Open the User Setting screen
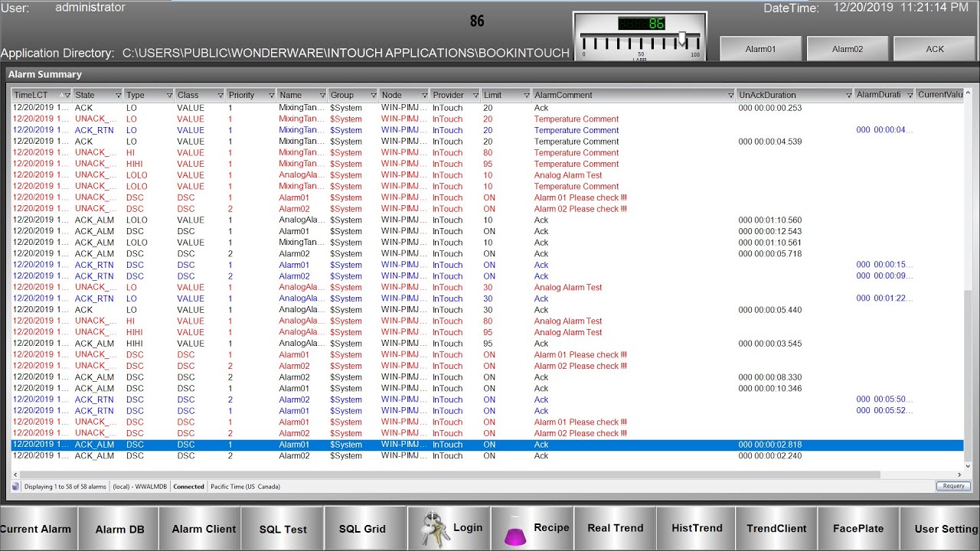Screen dimensions: 980x551 (940, 528)
